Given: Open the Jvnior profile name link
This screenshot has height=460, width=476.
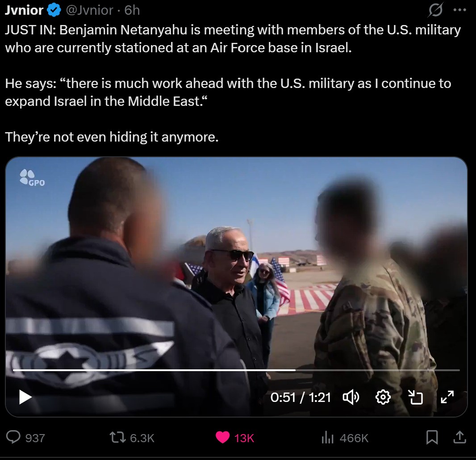Looking at the screenshot, I should (24, 11).
